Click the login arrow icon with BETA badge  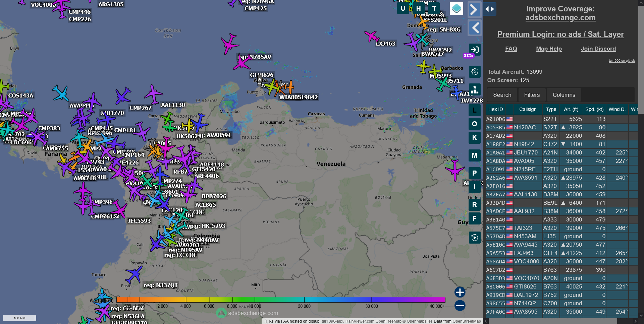[475, 50]
